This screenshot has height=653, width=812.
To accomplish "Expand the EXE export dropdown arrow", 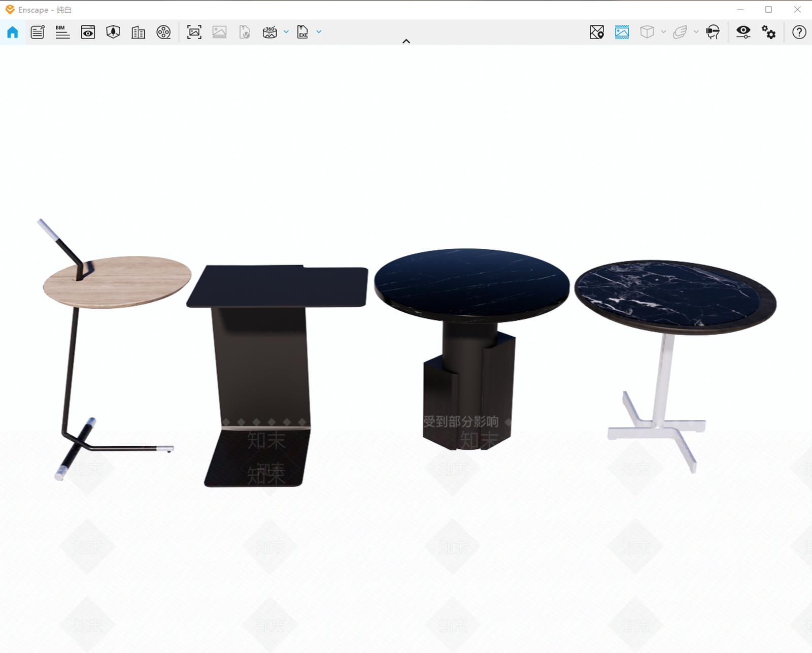I will (319, 31).
